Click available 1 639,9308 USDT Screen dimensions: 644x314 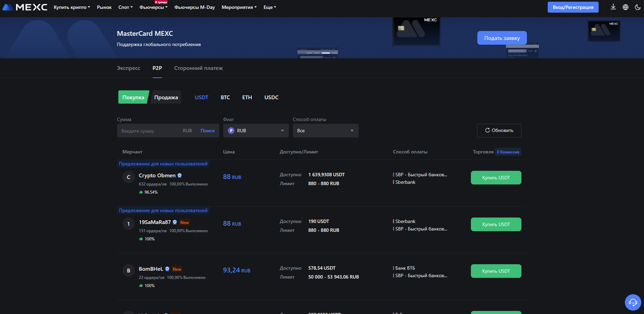[x=326, y=175]
